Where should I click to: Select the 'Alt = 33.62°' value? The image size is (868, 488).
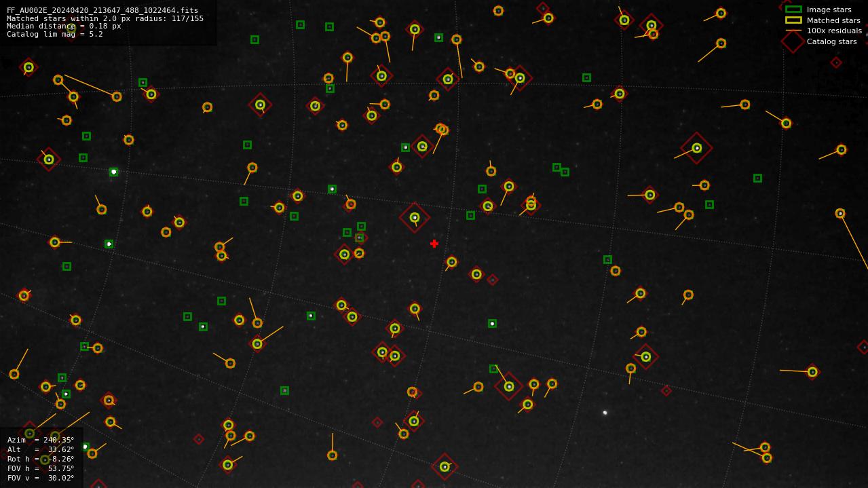[41, 449]
